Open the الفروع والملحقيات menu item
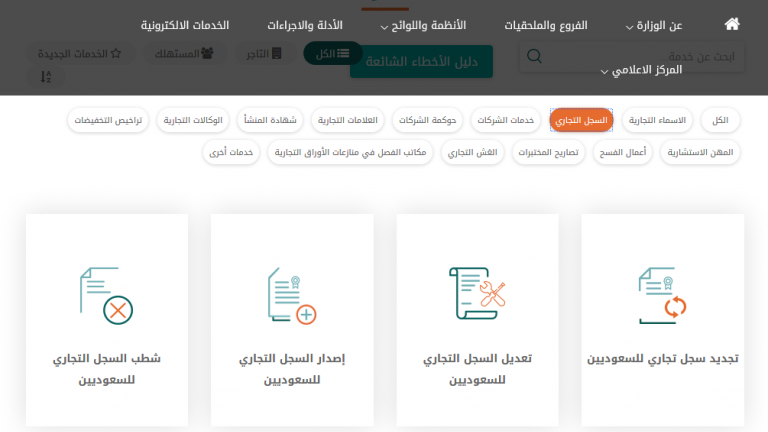768x432 pixels. (546, 25)
